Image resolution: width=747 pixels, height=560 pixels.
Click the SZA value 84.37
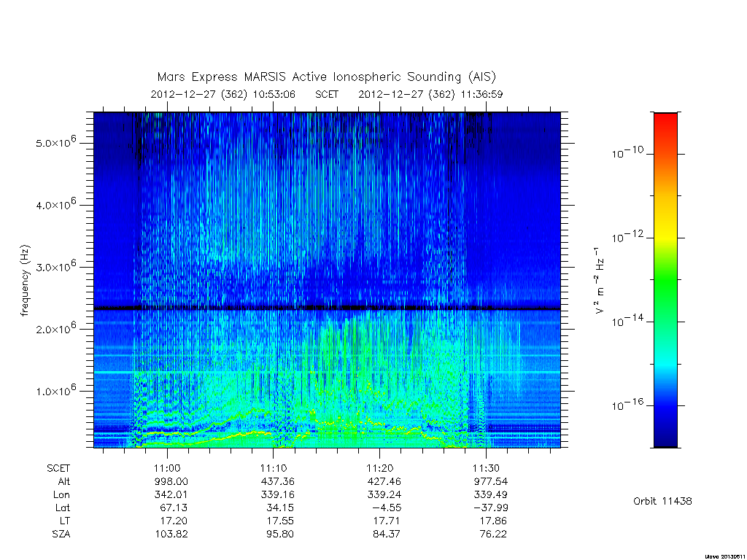387,534
